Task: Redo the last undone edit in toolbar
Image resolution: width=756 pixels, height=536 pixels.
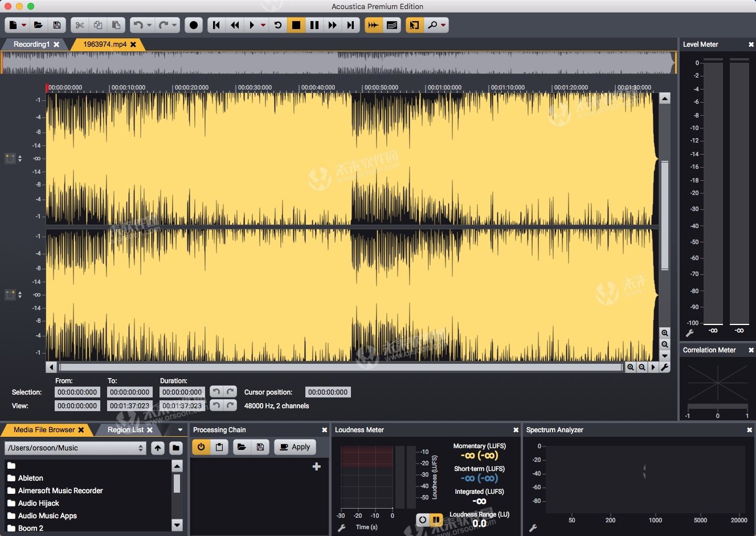Action: [163, 25]
